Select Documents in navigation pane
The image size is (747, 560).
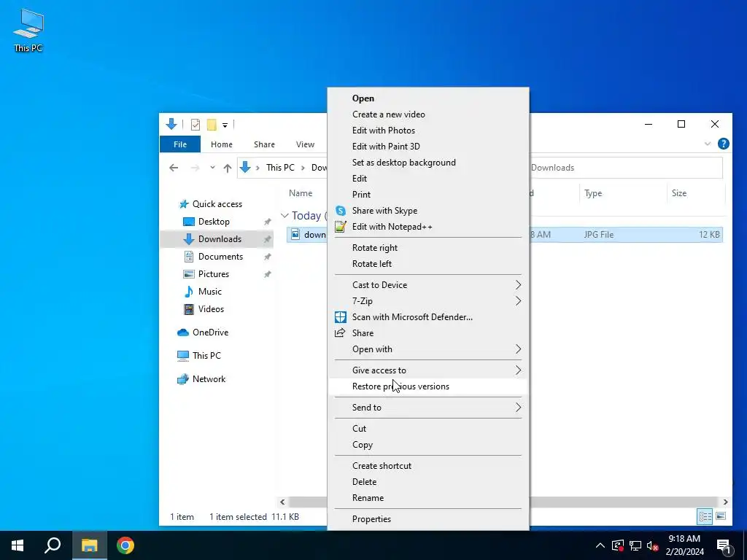click(220, 257)
